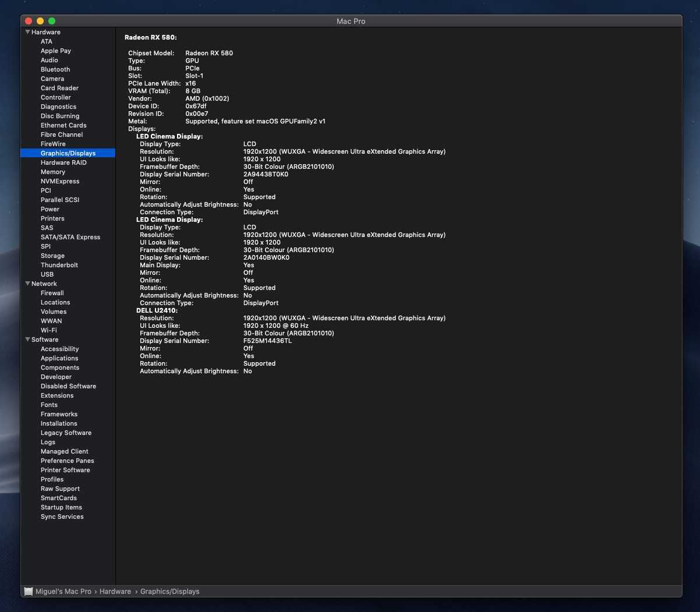Open SmartCards entry
Image resolution: width=700 pixels, height=612 pixels.
click(59, 498)
